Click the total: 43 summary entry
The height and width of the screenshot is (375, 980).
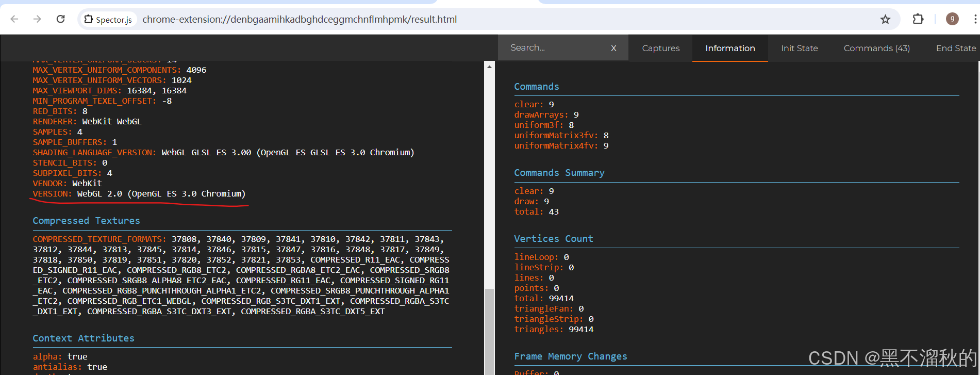[x=537, y=212]
